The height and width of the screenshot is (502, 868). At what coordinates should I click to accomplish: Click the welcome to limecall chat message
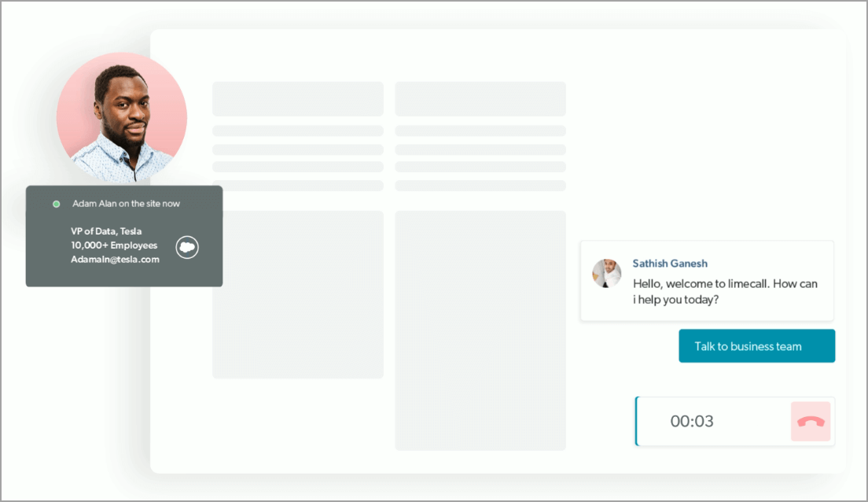(x=724, y=291)
